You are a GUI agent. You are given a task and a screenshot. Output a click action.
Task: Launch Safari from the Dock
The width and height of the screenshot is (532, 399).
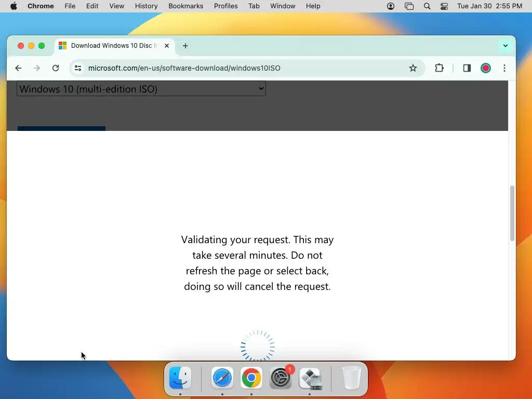pyautogui.click(x=222, y=378)
